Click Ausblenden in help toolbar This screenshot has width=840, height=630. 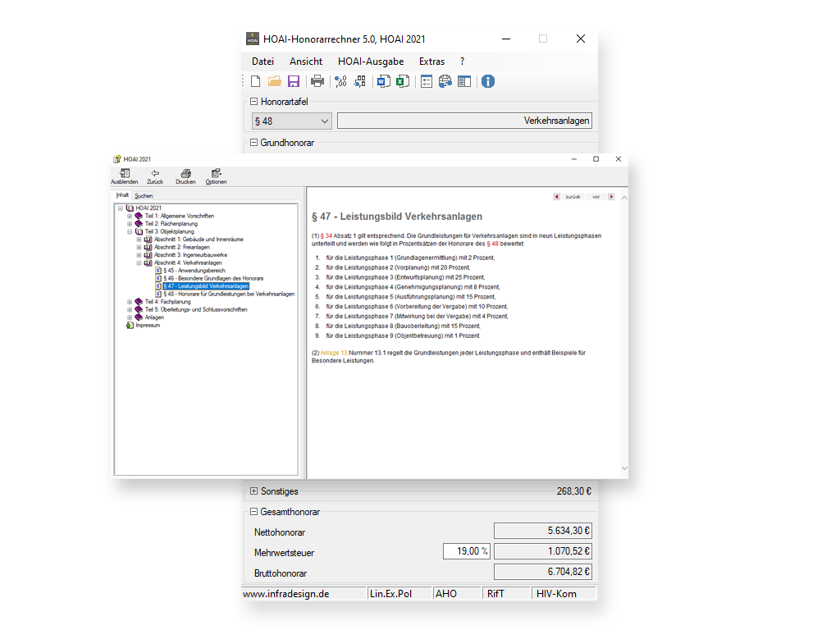pyautogui.click(x=124, y=176)
